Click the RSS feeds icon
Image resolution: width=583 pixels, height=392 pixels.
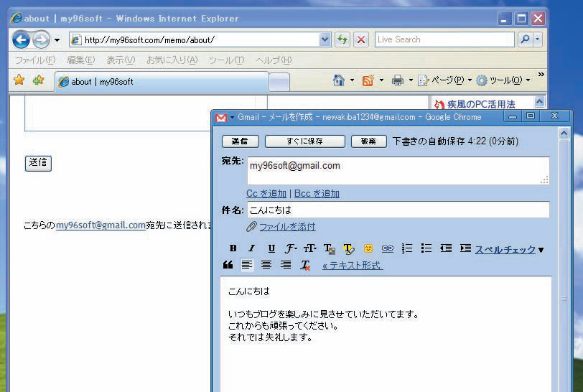[368, 80]
